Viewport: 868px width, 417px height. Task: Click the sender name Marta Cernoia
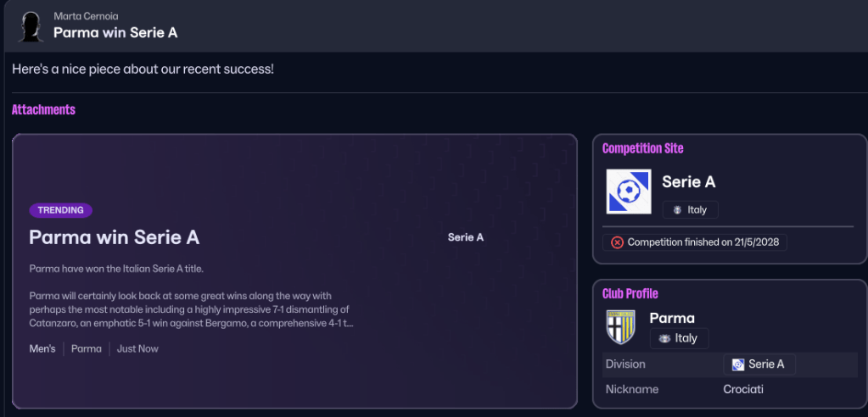tap(86, 16)
